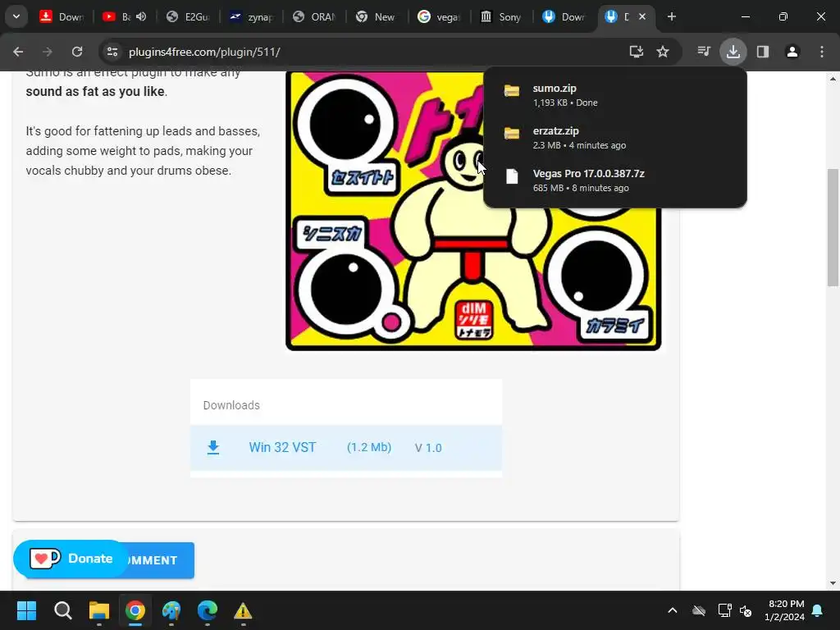The height and width of the screenshot is (630, 840).
Task: Open Vegas Pro 17.0.0.387.7z download entry
Action: click(615, 180)
